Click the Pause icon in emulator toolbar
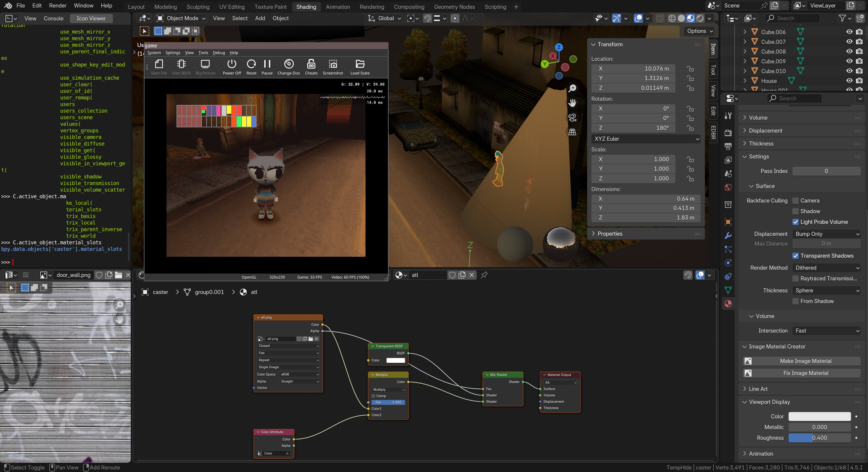Image resolution: width=868 pixels, height=472 pixels. click(x=267, y=64)
